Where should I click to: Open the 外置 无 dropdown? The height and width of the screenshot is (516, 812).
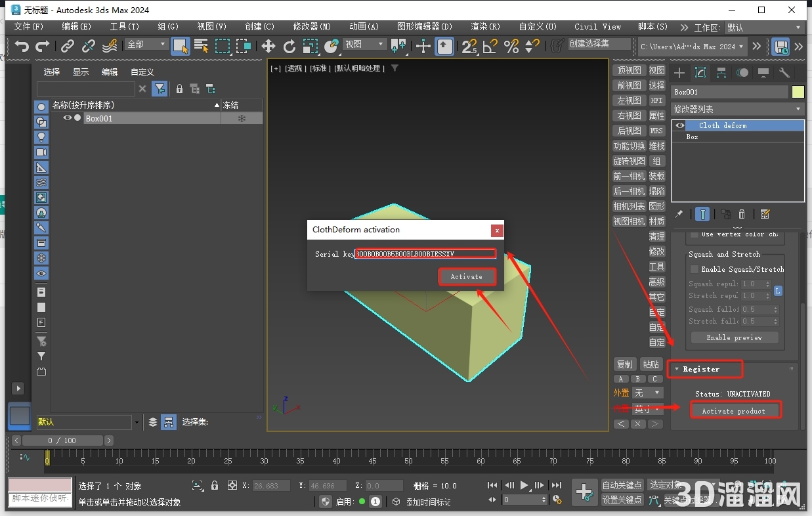click(x=647, y=393)
